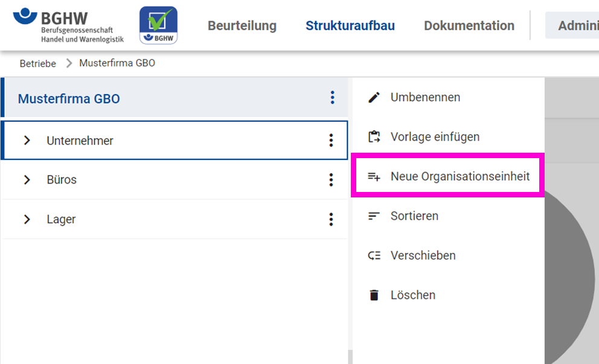Click the BGHW logo in header
Screen dimensions: 599x364
pyautogui.click(x=68, y=25)
